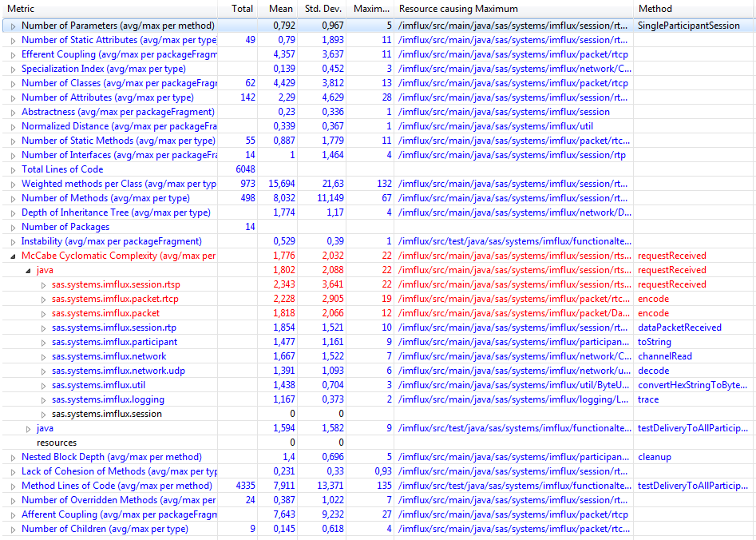The height and width of the screenshot is (540, 756).
Task: Click the cleanup method cell
Action: [x=655, y=457]
